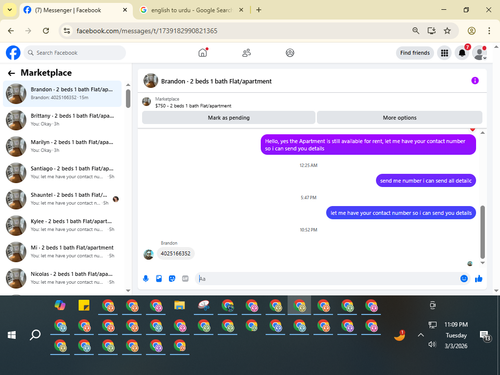Viewport: 500px width, 375px height.
Task: Click the choose sticker icon
Action: (x=172, y=278)
